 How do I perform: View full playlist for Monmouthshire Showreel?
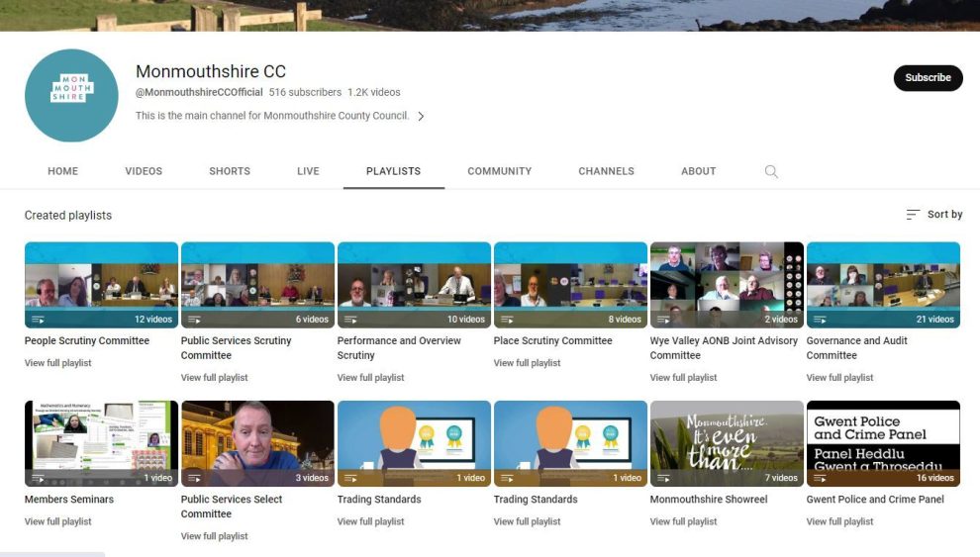click(683, 521)
